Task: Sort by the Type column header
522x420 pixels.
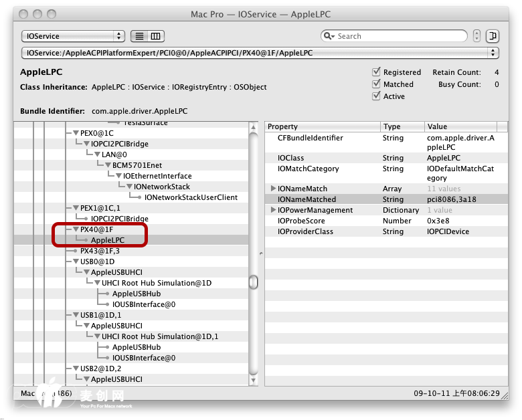Action: [x=402, y=126]
